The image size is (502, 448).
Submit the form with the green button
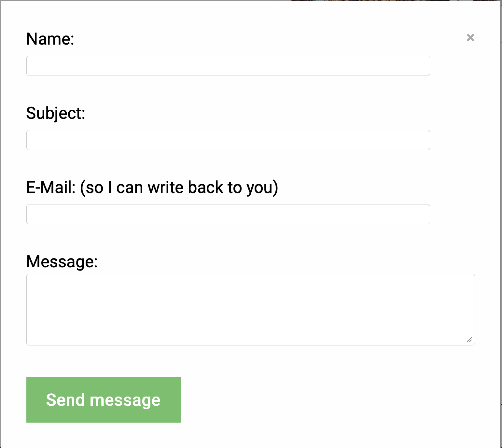[103, 399]
